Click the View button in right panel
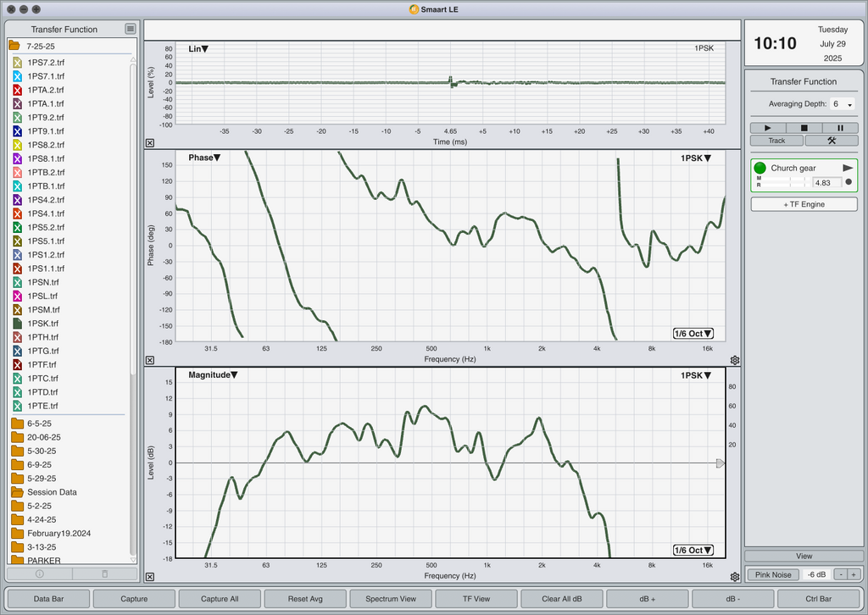Screen dimensions: 868x615 (804, 556)
